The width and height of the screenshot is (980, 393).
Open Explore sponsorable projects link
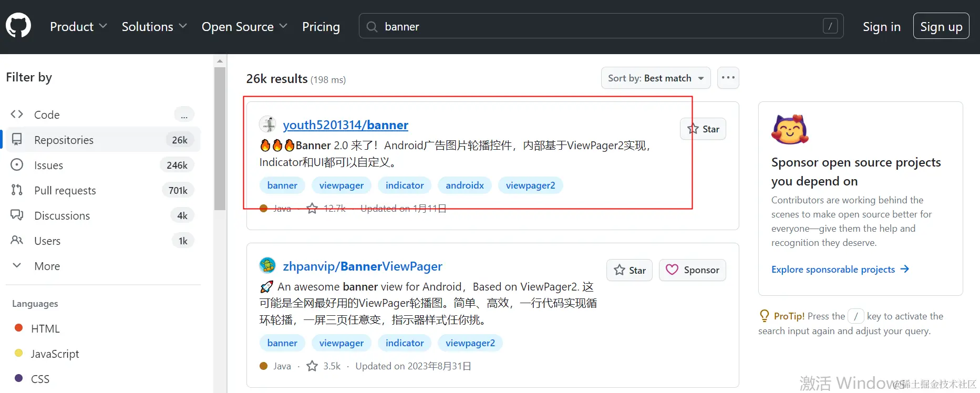point(840,270)
